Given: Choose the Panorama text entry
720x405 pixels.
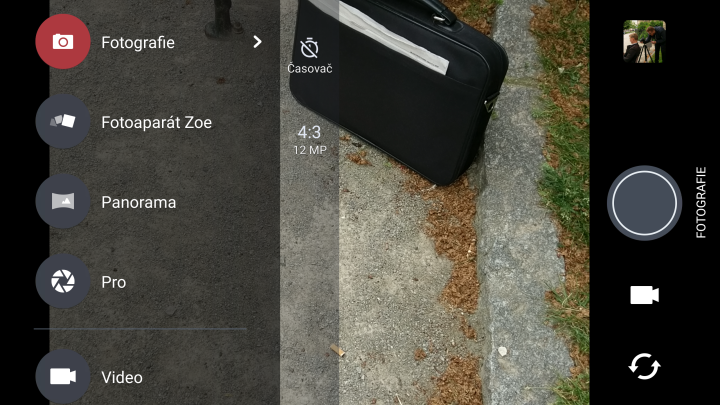Looking at the screenshot, I should click(139, 202).
